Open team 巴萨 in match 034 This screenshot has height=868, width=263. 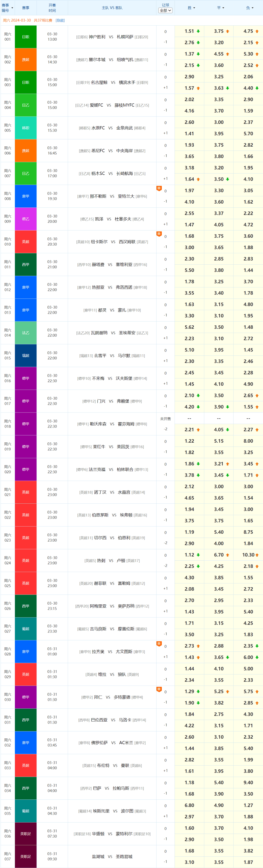pos(97,788)
